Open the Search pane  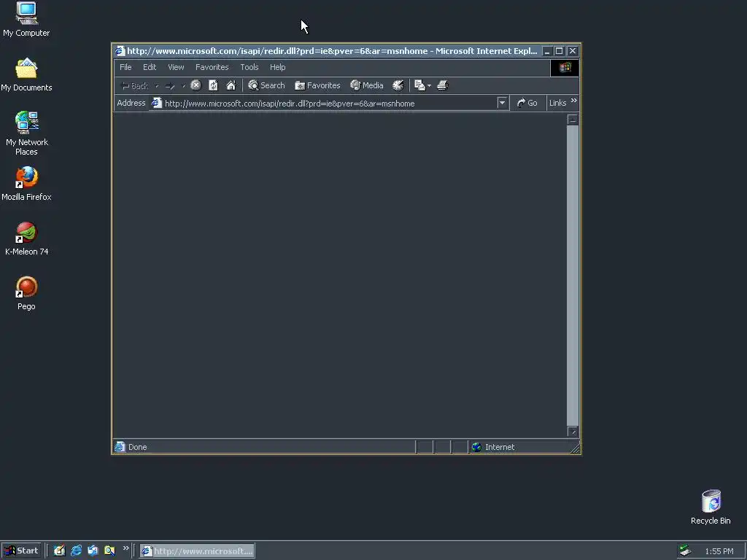[266, 85]
